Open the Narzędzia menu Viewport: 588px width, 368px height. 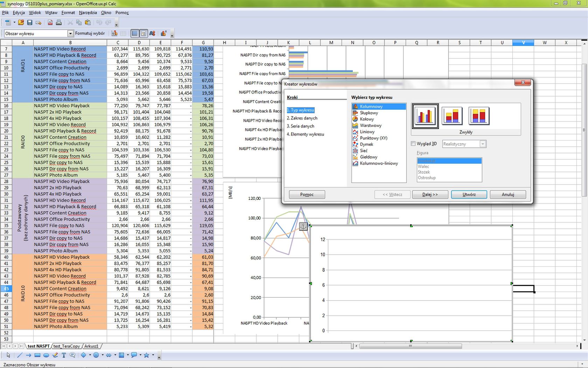(x=88, y=13)
